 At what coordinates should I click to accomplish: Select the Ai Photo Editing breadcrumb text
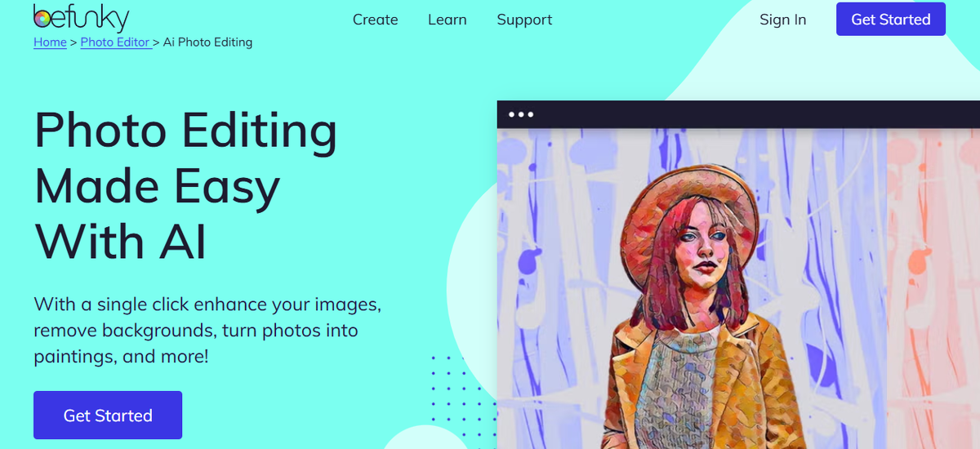point(207,42)
